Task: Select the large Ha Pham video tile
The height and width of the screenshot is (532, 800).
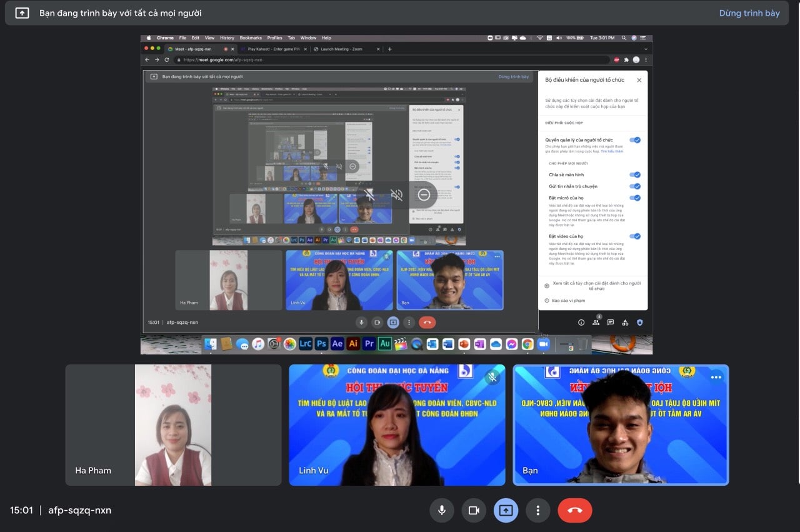Action: pyautogui.click(x=173, y=425)
